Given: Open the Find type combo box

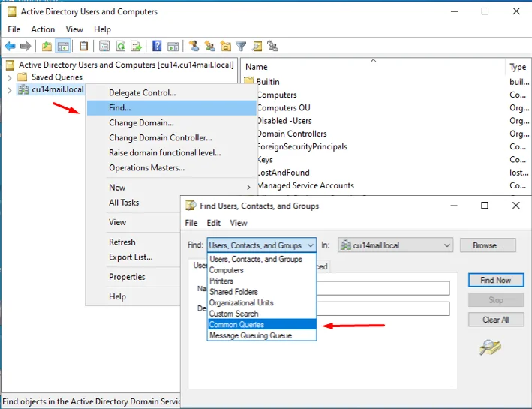Looking at the screenshot, I should 262,245.
